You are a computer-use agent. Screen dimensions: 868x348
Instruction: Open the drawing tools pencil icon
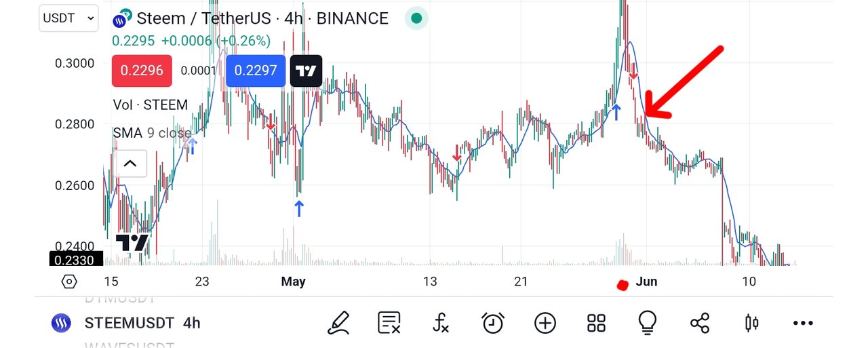coord(338,323)
